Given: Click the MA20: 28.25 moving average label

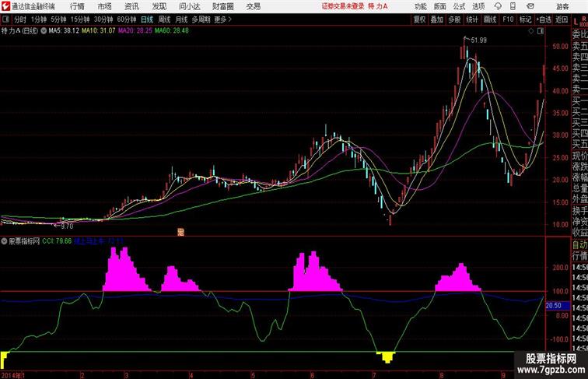Looking at the screenshot, I should point(135,31).
